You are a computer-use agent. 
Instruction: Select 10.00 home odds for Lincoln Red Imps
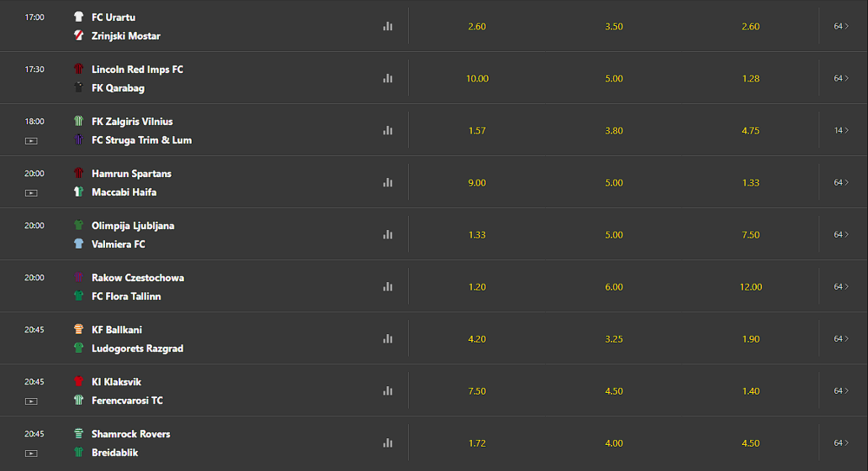coord(477,79)
